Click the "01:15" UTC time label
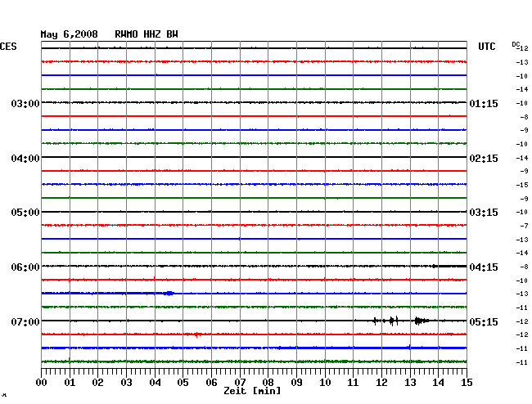Screen dimensions: 532x404 point(484,103)
